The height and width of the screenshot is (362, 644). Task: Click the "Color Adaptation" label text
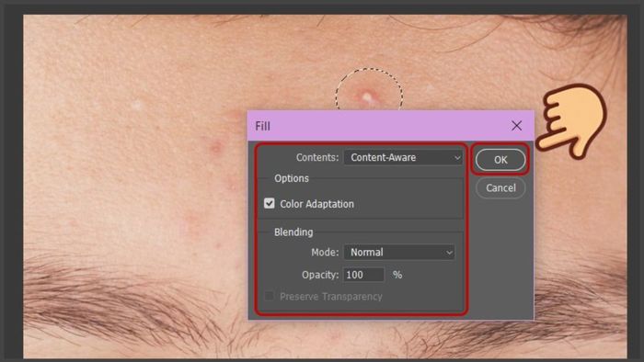coord(316,204)
